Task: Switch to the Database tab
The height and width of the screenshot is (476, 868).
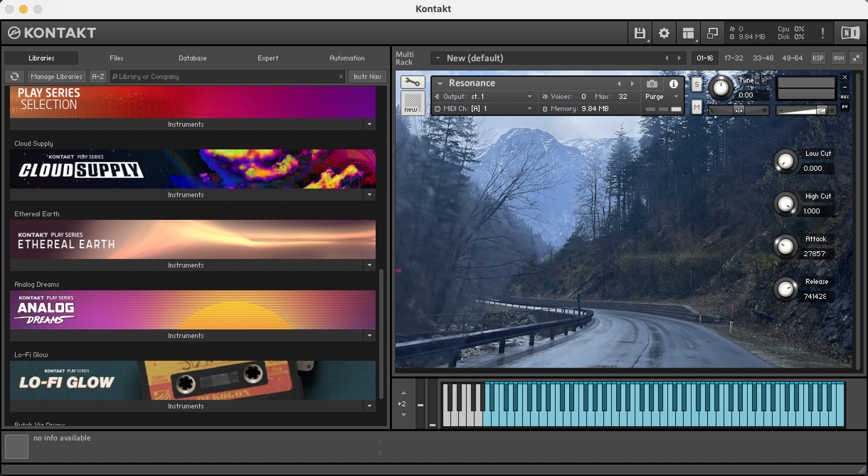Action: tap(192, 58)
